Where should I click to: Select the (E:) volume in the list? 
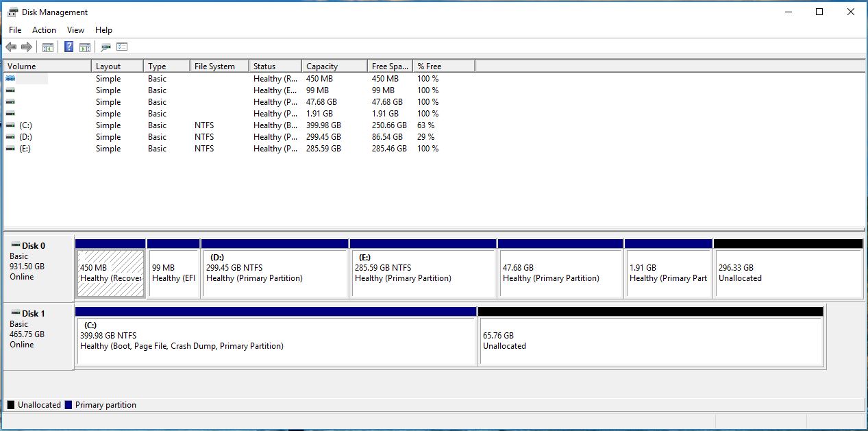point(25,149)
